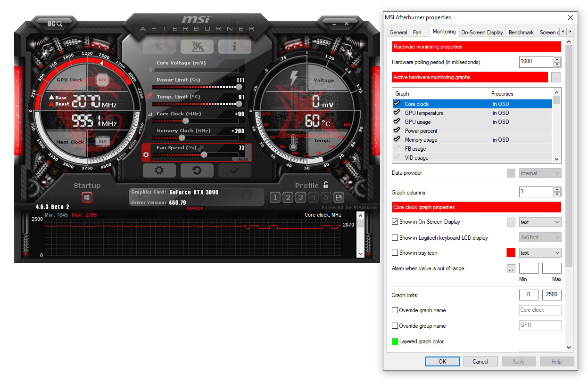Open the On-Screen Display text dropdown
588x381 pixels.
tap(540, 222)
